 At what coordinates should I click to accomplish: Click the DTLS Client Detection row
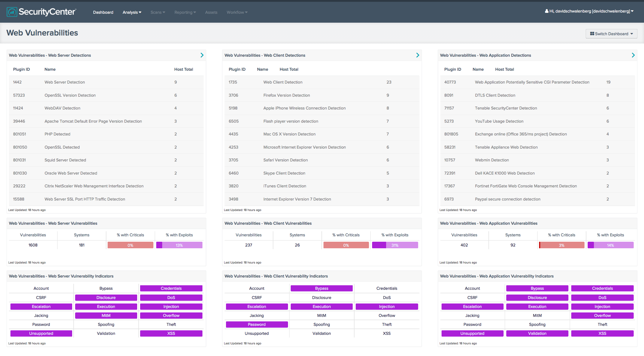click(x=538, y=95)
